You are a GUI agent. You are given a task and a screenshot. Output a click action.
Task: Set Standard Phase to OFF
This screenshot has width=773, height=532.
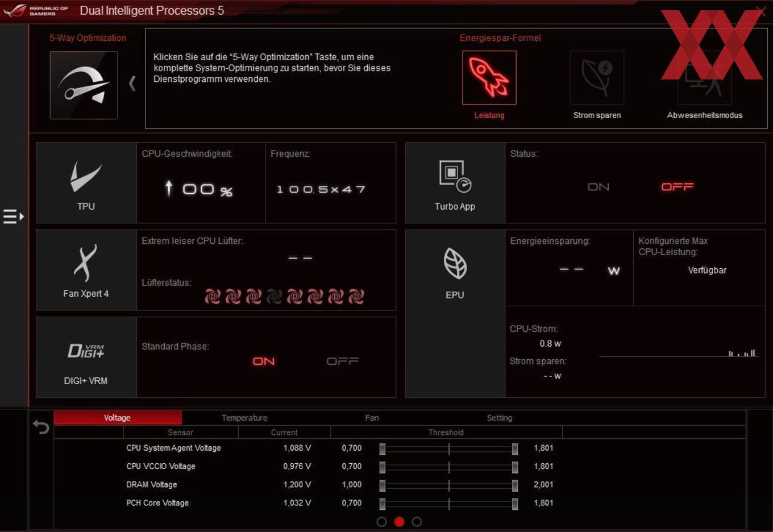[343, 361]
